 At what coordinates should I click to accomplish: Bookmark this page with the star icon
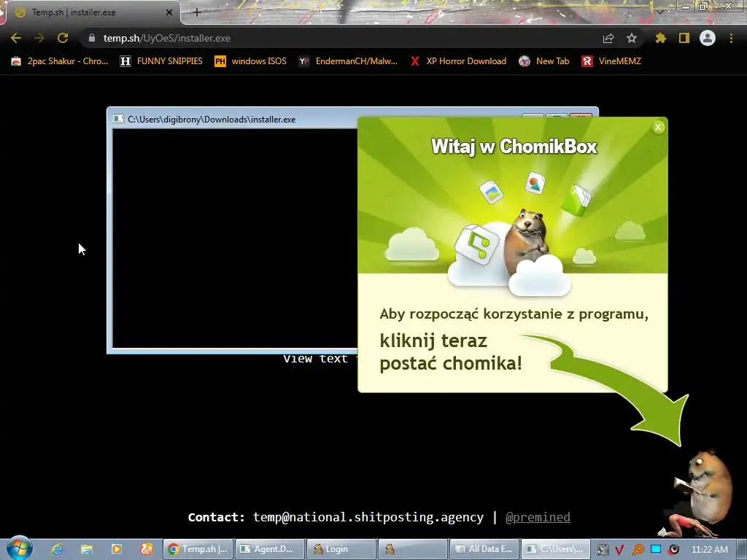click(x=631, y=38)
